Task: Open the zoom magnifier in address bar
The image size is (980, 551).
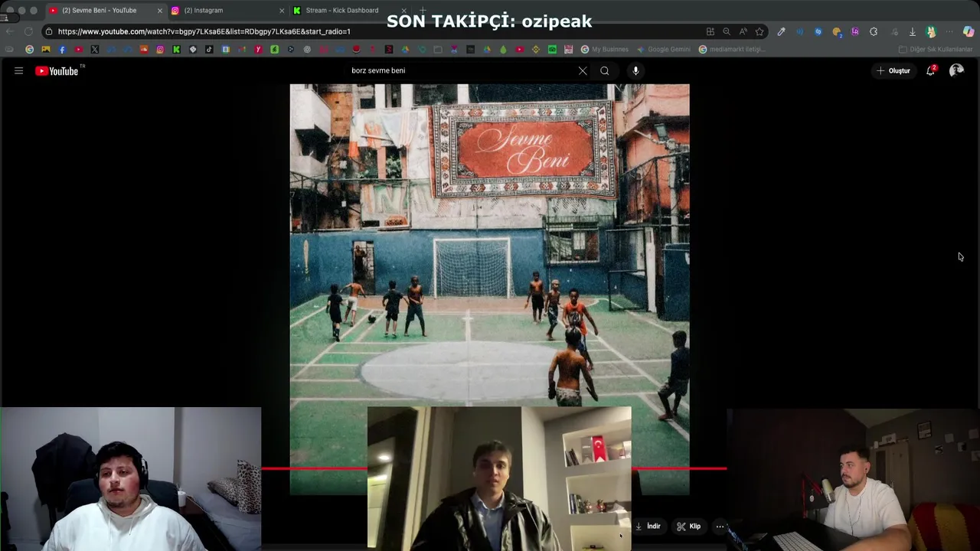Action: tap(727, 31)
